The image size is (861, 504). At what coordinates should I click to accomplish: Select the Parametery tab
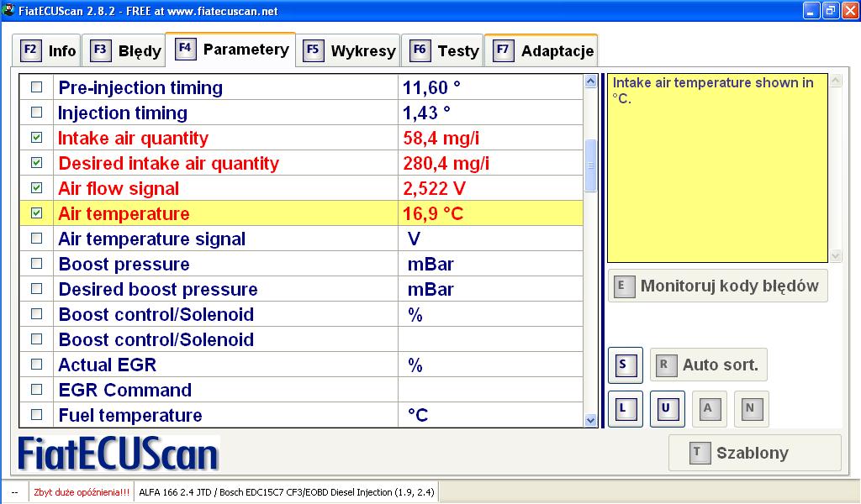coord(230,50)
